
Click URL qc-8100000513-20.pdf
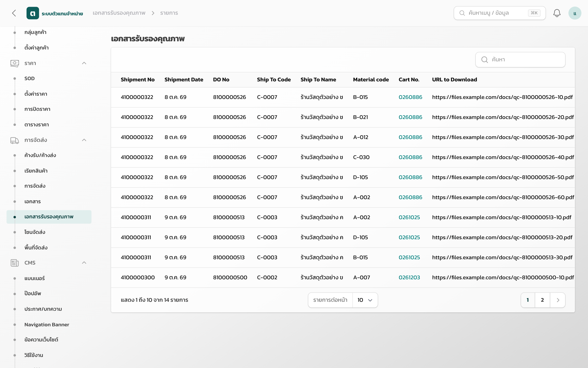tap(502, 238)
